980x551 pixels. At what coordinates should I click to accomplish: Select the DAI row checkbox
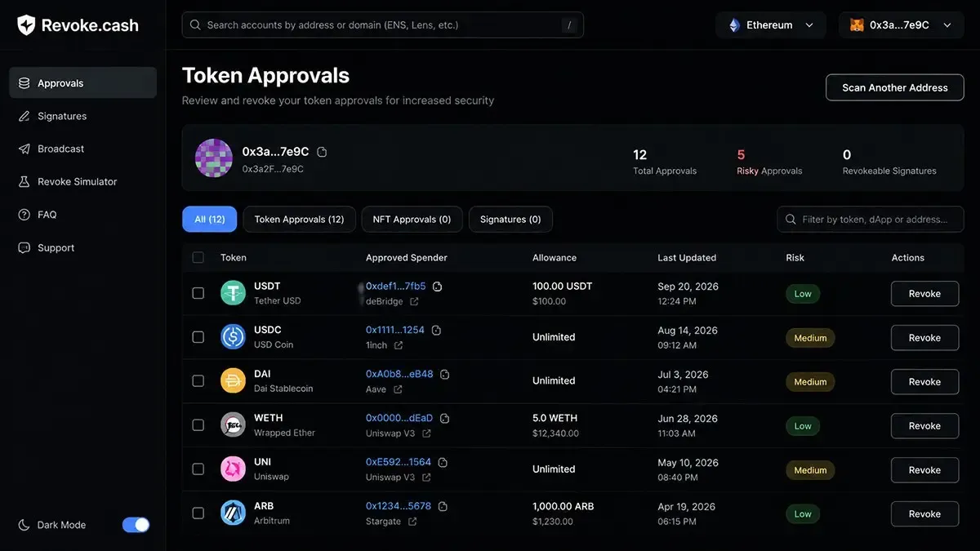[198, 381]
